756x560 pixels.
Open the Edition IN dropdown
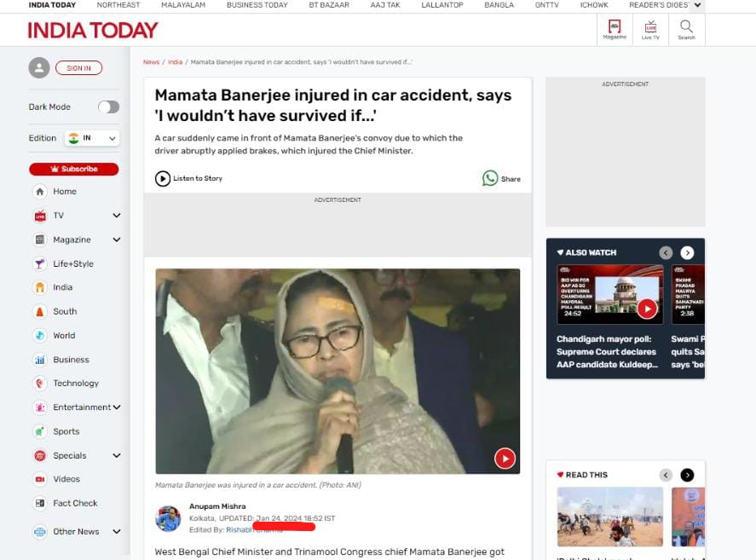tap(92, 138)
